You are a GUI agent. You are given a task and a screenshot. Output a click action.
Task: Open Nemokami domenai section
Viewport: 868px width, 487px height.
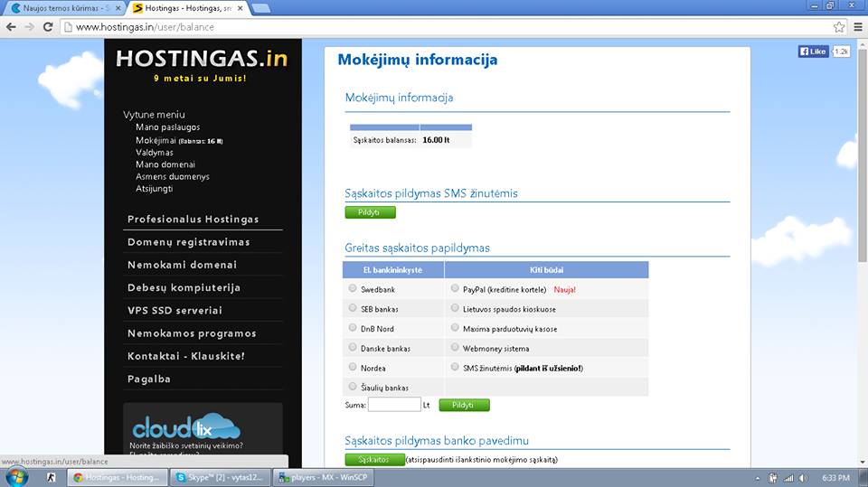click(182, 265)
